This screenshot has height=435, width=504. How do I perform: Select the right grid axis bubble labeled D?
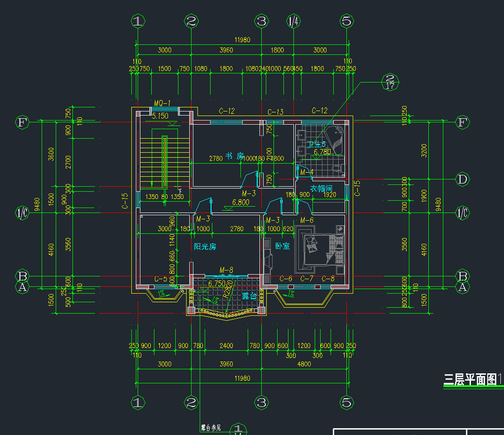[462, 179]
